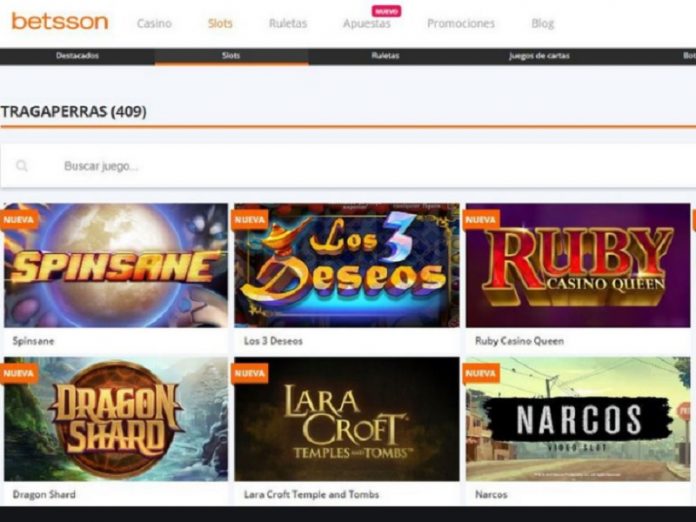Switch to the Juegos de cartas tab
Viewport: 696px width, 522px height.
tap(539, 56)
